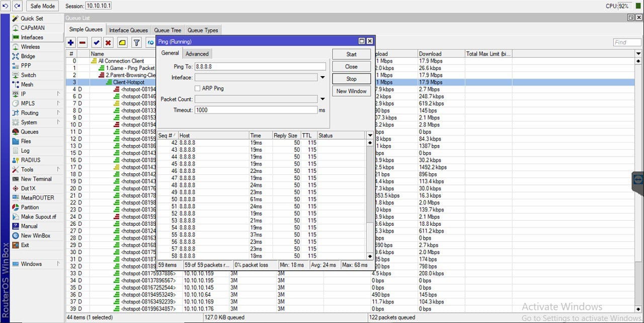Click Queue List vertical scrollbar

click(x=638, y=184)
